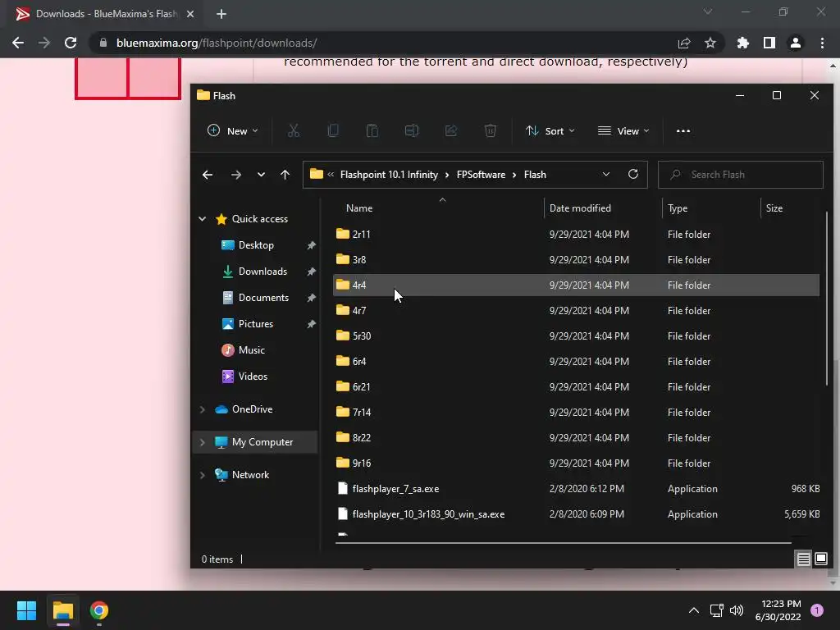Open the Chrome extensions puzzle icon
The height and width of the screenshot is (630, 840).
click(x=743, y=43)
